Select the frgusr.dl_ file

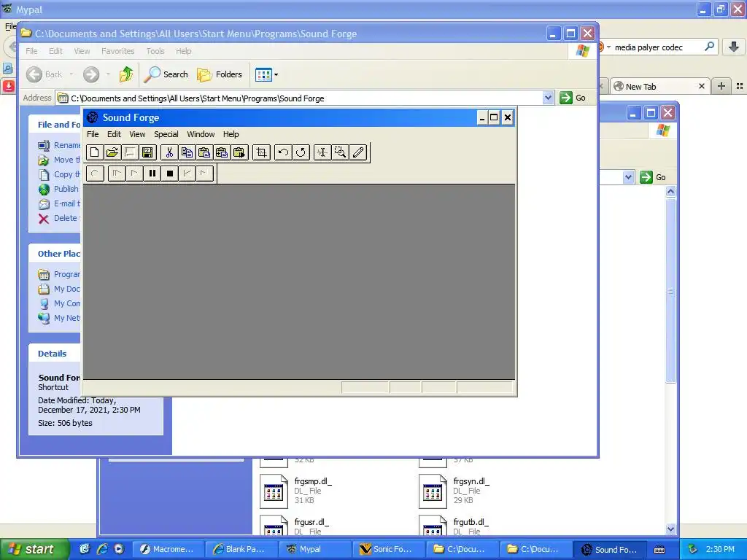click(x=295, y=525)
